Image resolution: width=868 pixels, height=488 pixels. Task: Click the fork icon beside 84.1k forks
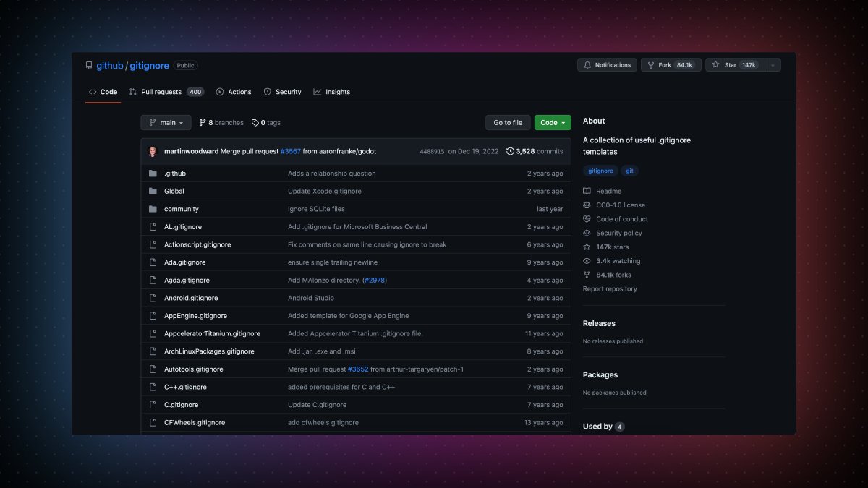pyautogui.click(x=587, y=275)
